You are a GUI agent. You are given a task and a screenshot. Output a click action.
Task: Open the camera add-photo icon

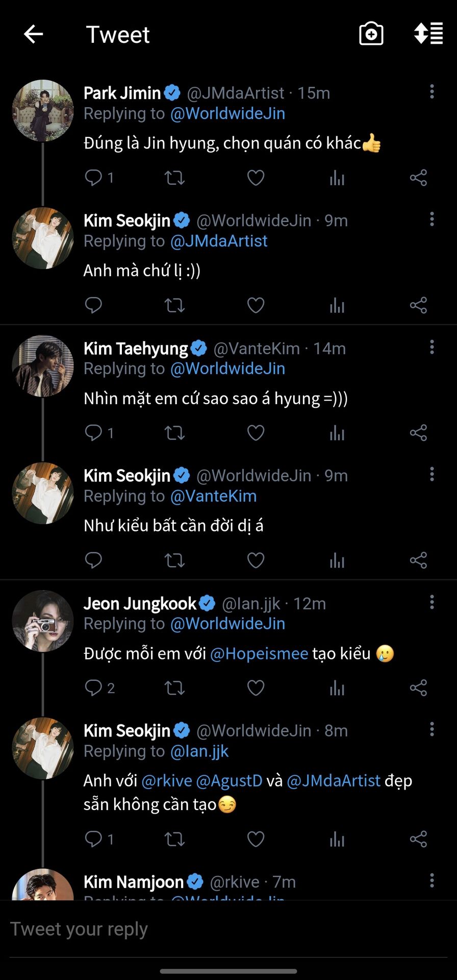tap(371, 34)
